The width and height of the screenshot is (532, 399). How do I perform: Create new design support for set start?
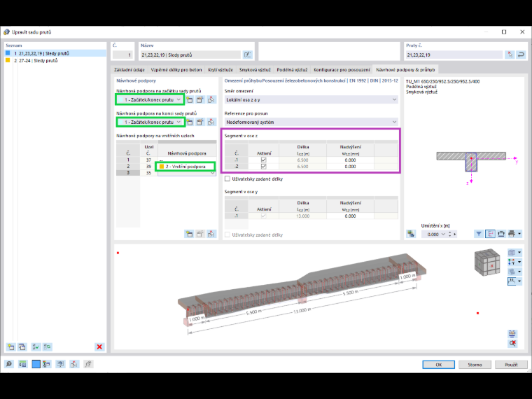pos(189,99)
